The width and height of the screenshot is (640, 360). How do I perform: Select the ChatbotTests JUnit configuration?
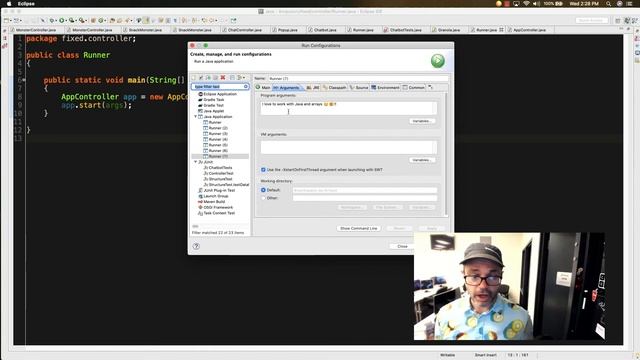pyautogui.click(x=218, y=168)
